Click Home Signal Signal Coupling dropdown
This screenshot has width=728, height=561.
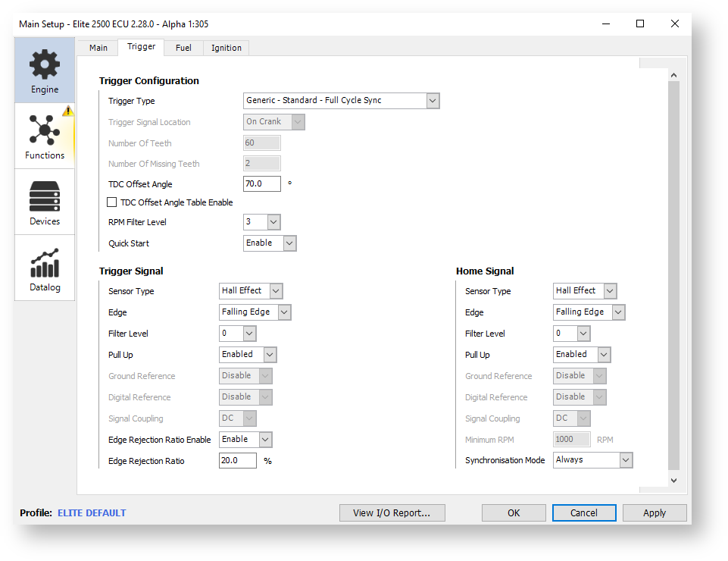pyautogui.click(x=571, y=418)
